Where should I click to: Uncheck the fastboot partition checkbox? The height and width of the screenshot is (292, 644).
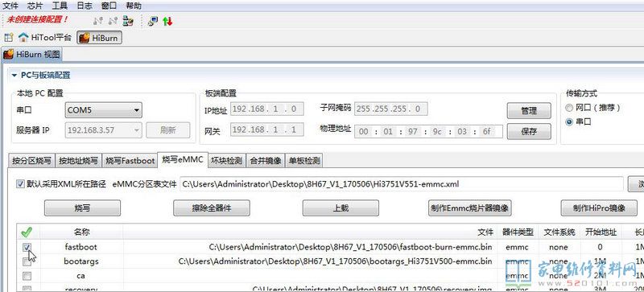(27, 247)
